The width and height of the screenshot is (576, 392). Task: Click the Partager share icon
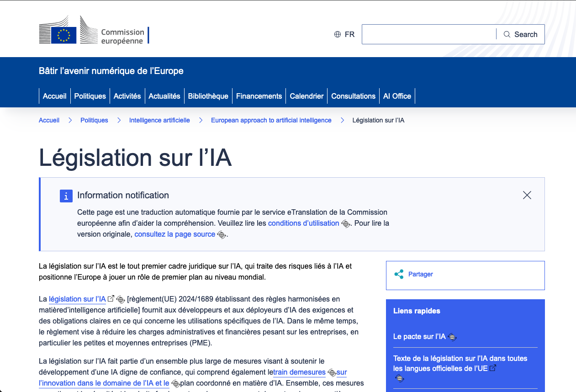[399, 274]
